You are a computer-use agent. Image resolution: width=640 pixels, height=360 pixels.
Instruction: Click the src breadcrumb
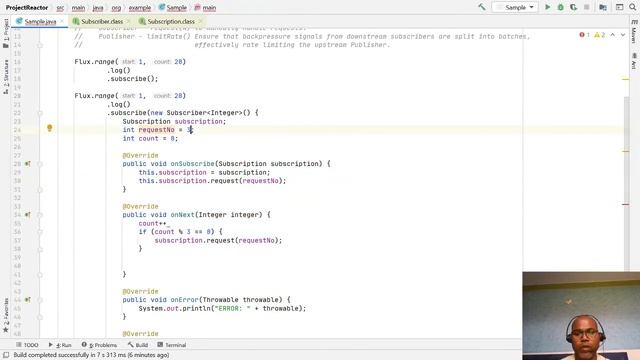(x=60, y=8)
